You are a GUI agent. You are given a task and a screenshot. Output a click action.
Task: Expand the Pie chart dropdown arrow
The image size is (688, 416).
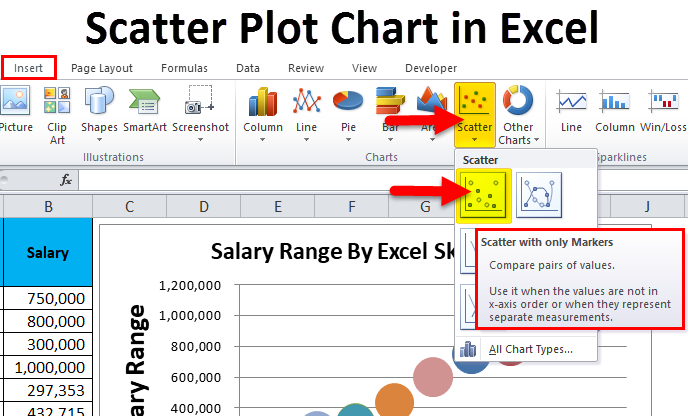point(348,140)
